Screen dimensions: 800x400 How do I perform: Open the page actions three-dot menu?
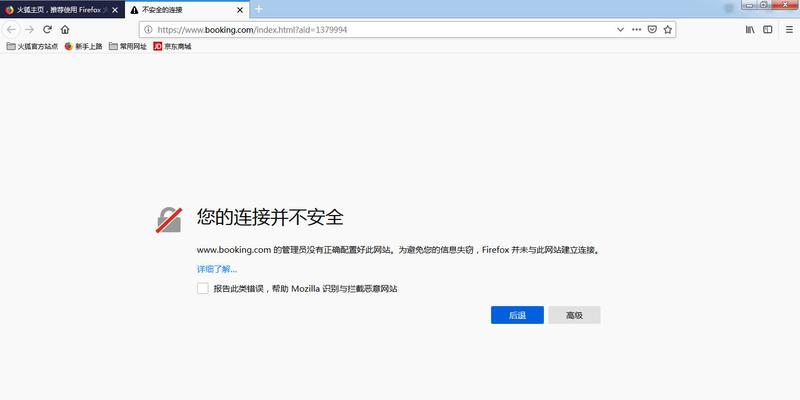pos(636,30)
